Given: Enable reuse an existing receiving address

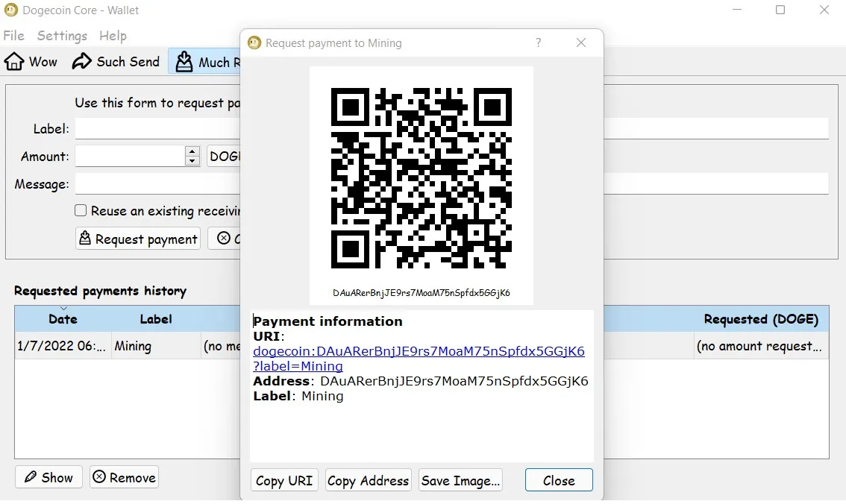Looking at the screenshot, I should coord(81,210).
